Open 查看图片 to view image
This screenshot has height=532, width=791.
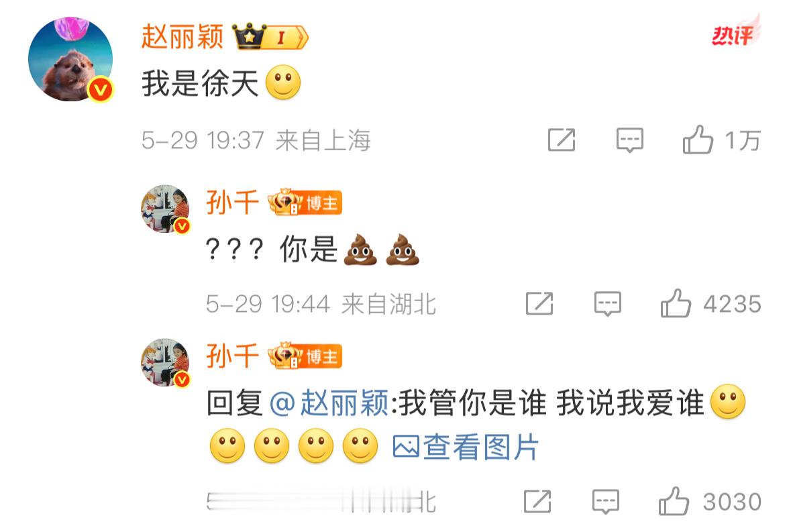pyautogui.click(x=466, y=447)
